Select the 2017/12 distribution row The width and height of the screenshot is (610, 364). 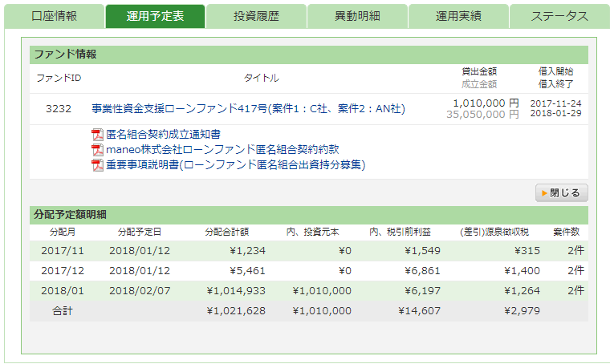308,271
